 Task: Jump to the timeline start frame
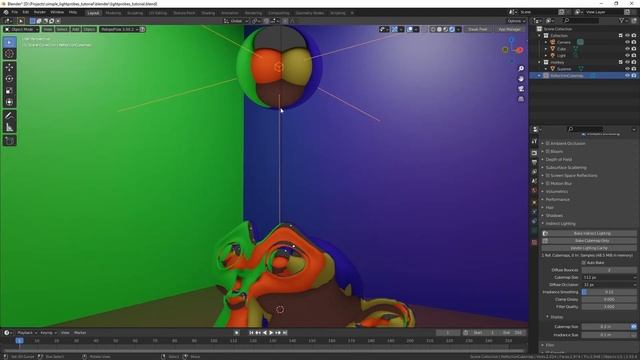pyautogui.click(x=251, y=333)
